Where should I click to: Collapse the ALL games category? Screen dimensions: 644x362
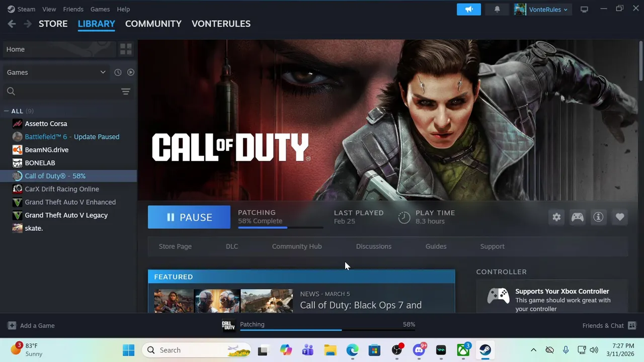7,111
